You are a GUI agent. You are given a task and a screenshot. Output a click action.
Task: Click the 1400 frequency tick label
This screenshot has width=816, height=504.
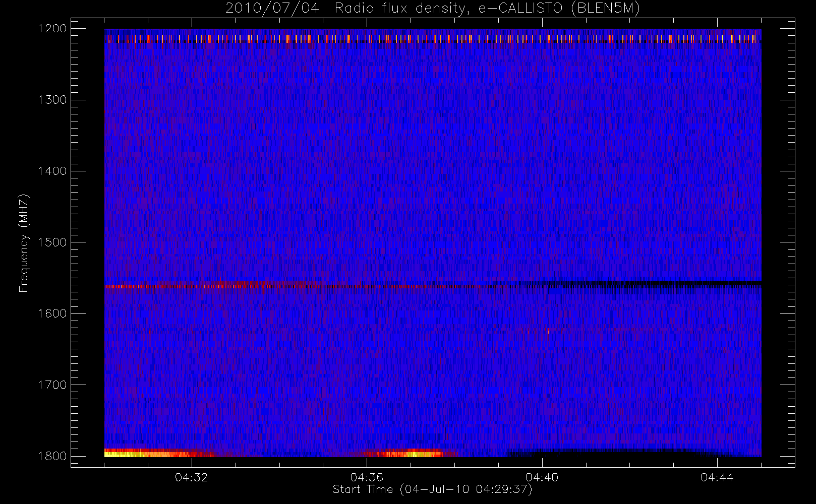(x=52, y=171)
